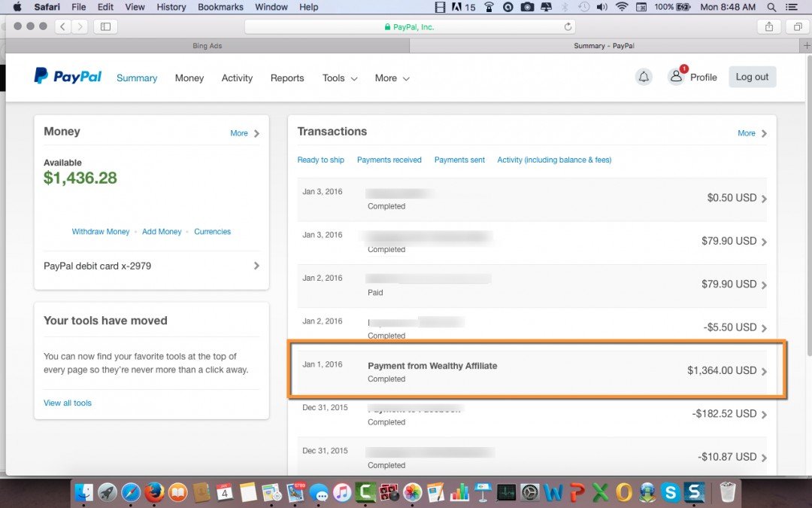This screenshot has height=508, width=812.
Task: Click the Wi-Fi status icon
Action: tap(622, 7)
